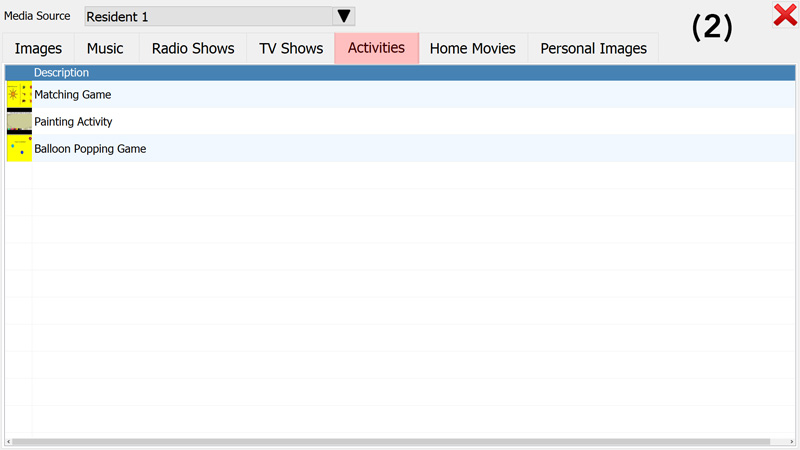Click the Balloon Popping Game thumbnail icon

pyautogui.click(x=19, y=149)
